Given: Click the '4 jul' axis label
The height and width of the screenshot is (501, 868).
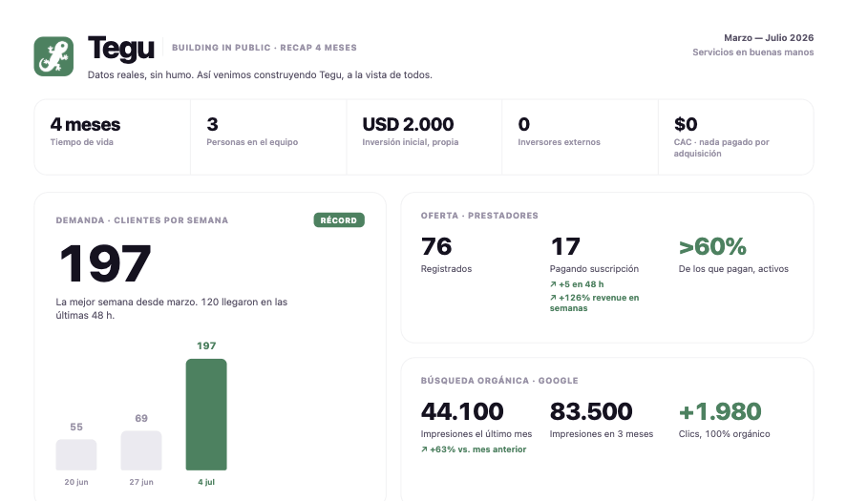Looking at the screenshot, I should (206, 482).
